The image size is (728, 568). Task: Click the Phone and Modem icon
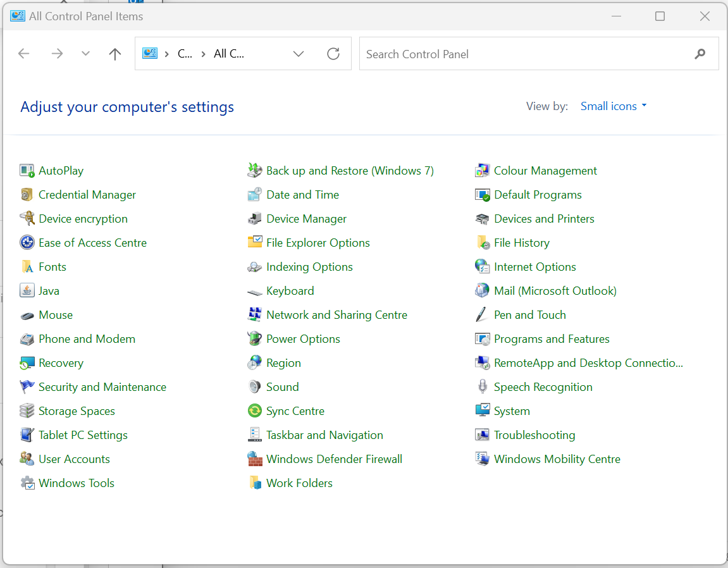27,339
